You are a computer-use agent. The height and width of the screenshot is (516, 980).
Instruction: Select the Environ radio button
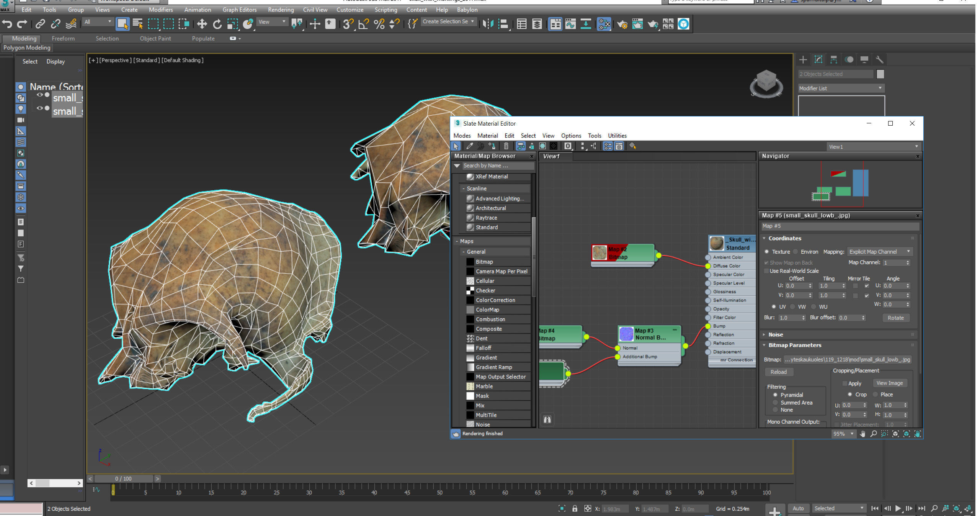tap(795, 252)
